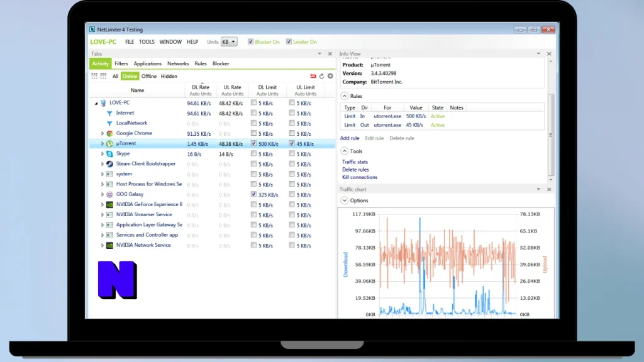Screen dimensions: 644x362
Task: Click the NVIDIA Streamer Service icon
Action: pos(109,215)
